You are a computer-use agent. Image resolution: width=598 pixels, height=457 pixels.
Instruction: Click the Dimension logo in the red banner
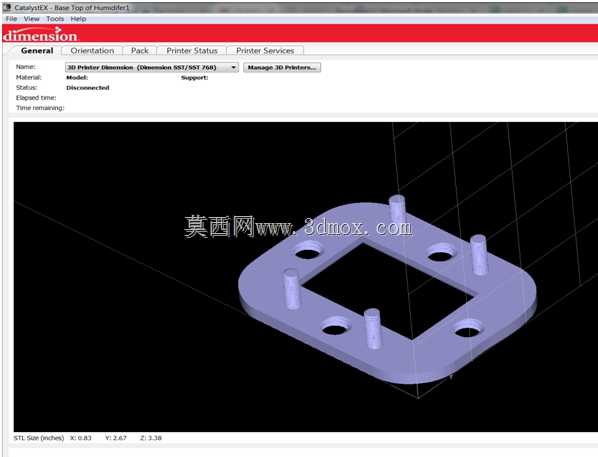click(40, 35)
